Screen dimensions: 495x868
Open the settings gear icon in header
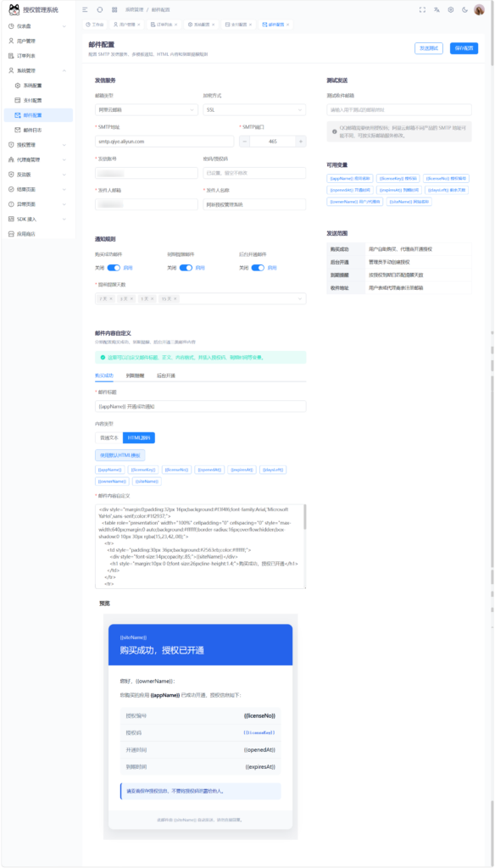click(x=451, y=9)
